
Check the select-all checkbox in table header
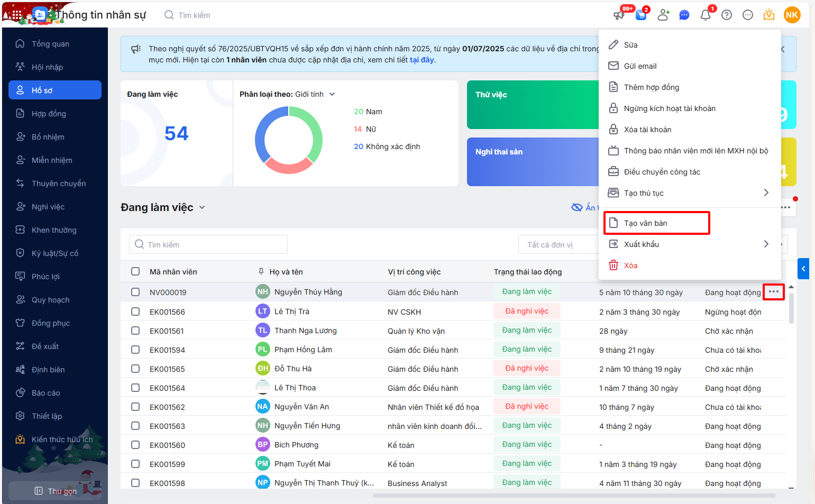click(x=135, y=271)
